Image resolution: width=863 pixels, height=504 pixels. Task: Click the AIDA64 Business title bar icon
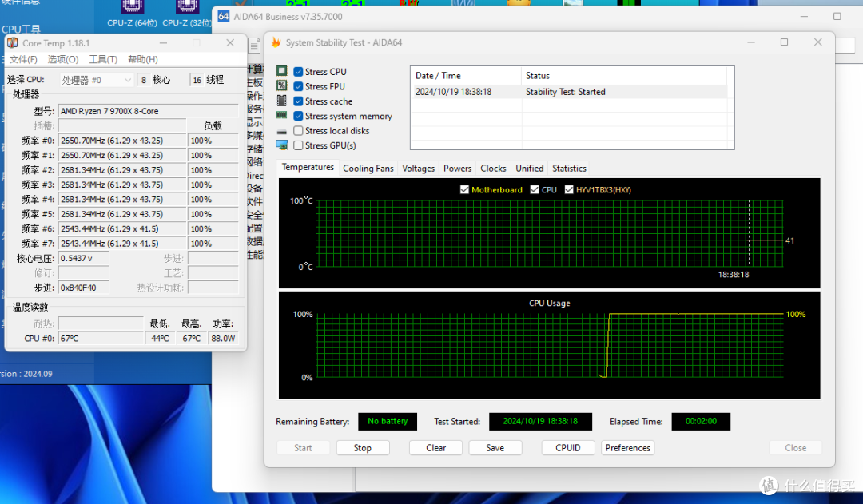click(224, 17)
